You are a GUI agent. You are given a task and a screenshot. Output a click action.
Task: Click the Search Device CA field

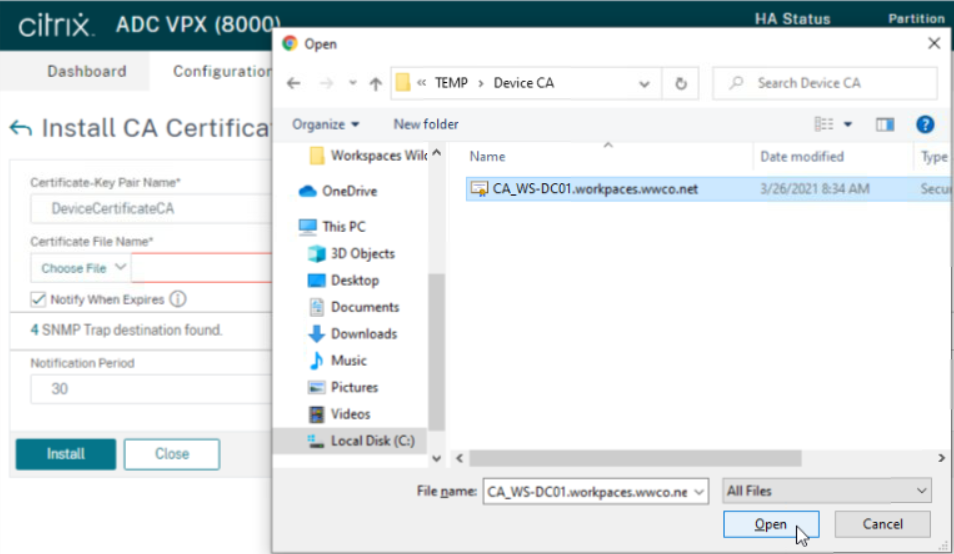(825, 83)
